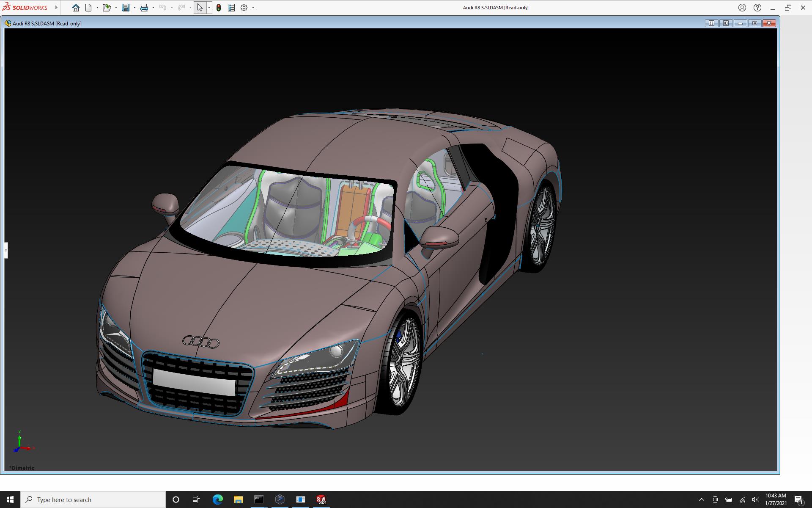
Task: Toggle the Select cursor tool
Action: (x=200, y=8)
